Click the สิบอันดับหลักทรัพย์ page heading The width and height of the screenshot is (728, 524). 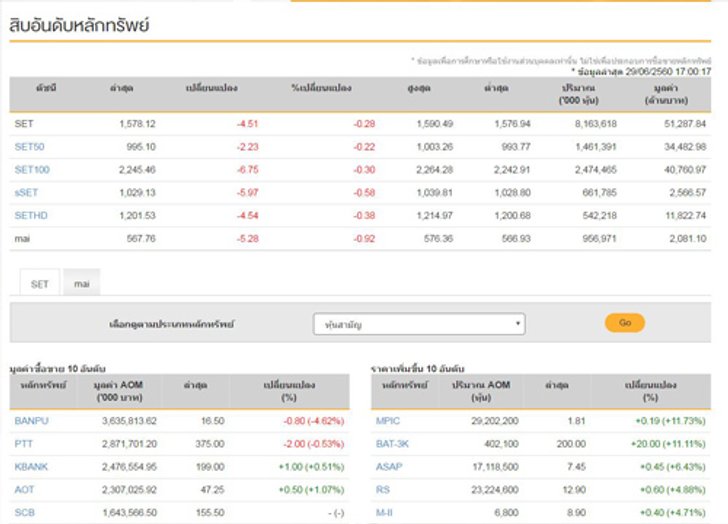click(79, 25)
